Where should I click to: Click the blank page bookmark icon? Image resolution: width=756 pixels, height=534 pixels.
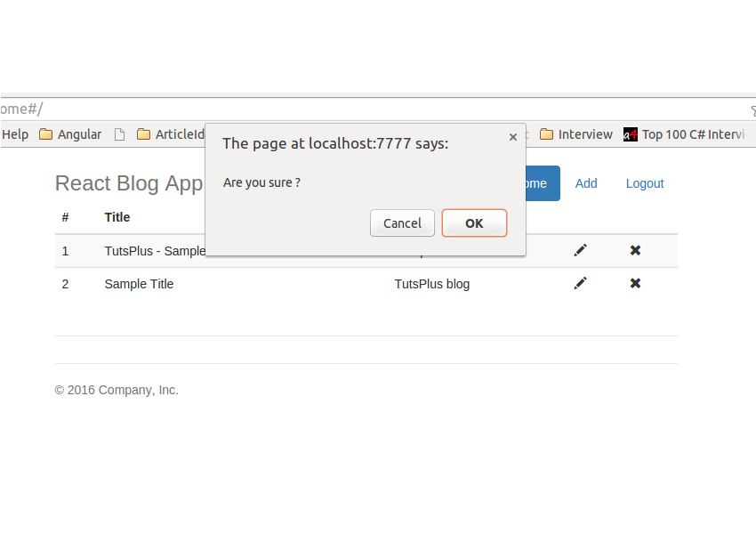119,134
